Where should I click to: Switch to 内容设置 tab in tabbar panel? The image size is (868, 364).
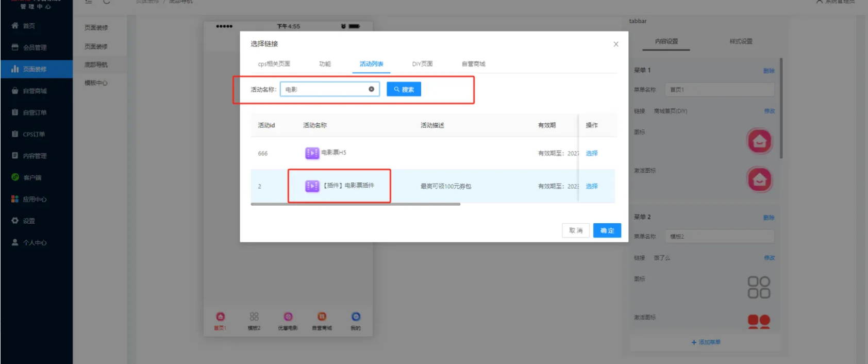(x=666, y=41)
